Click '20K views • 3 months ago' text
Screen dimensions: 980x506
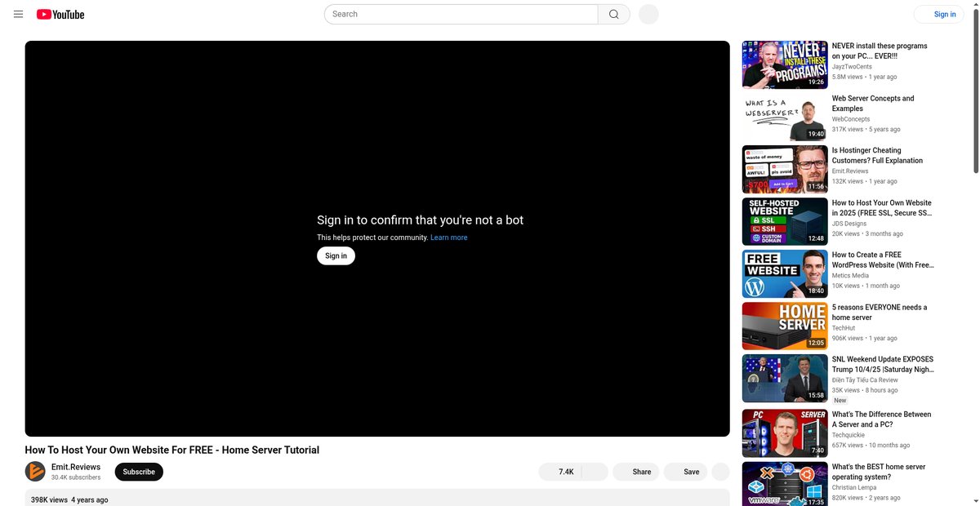(x=867, y=233)
